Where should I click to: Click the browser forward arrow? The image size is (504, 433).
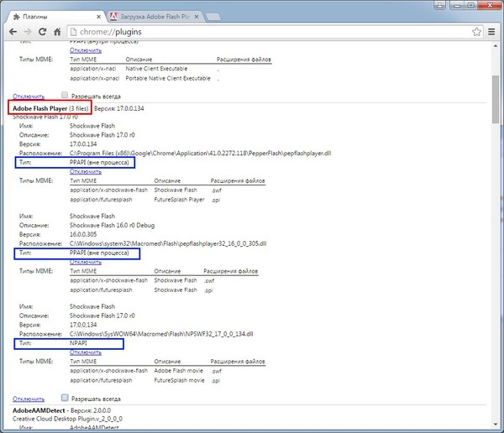(28, 32)
